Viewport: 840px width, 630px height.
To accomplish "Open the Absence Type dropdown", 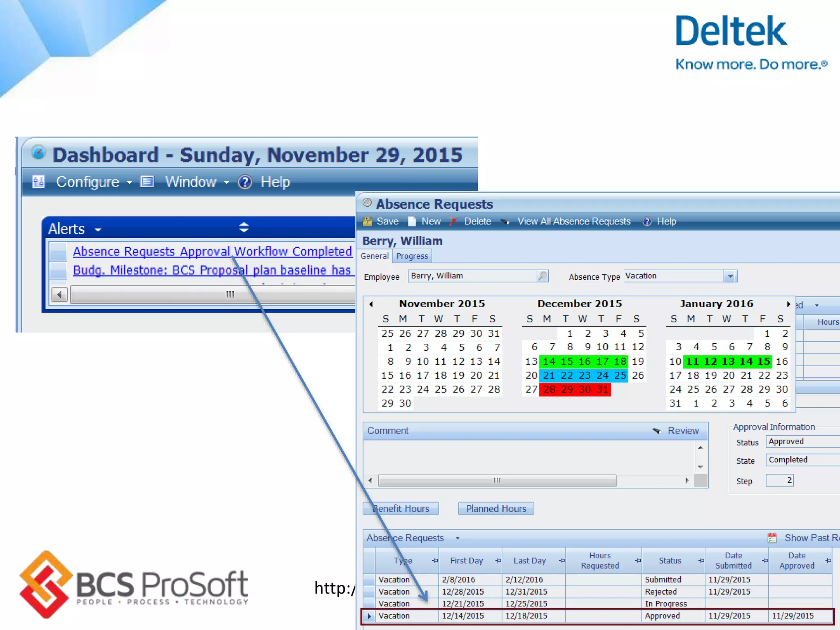I will coord(730,276).
